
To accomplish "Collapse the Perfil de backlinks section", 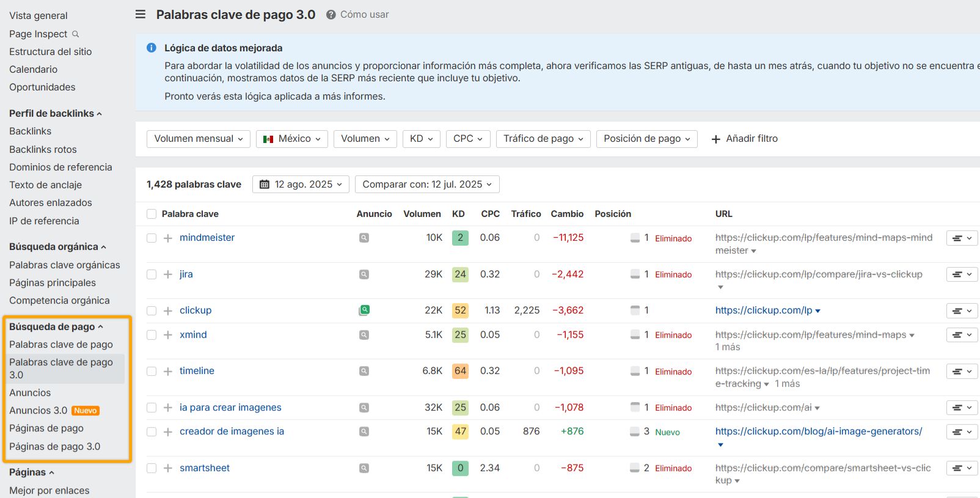I will pyautogui.click(x=56, y=114).
